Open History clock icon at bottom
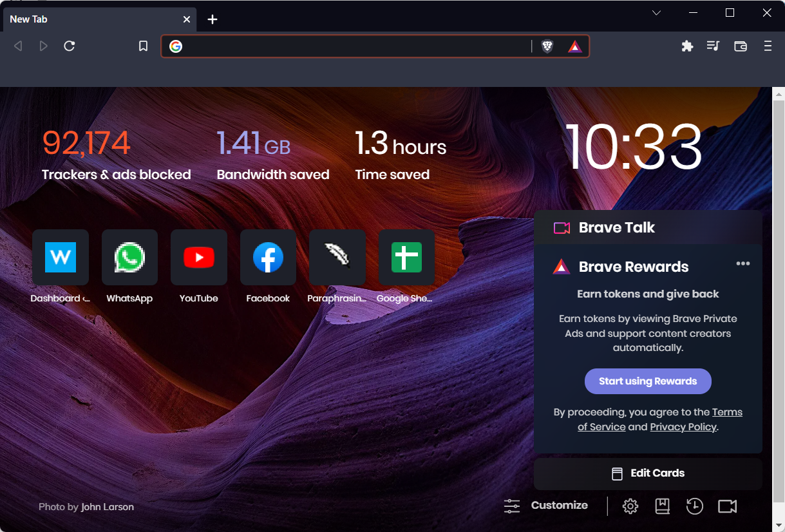 [x=694, y=506]
